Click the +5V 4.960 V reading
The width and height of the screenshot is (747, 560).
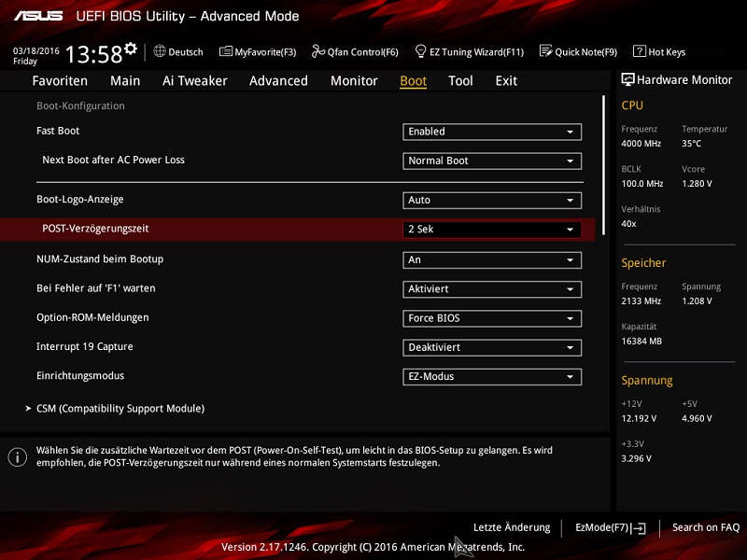tap(697, 418)
